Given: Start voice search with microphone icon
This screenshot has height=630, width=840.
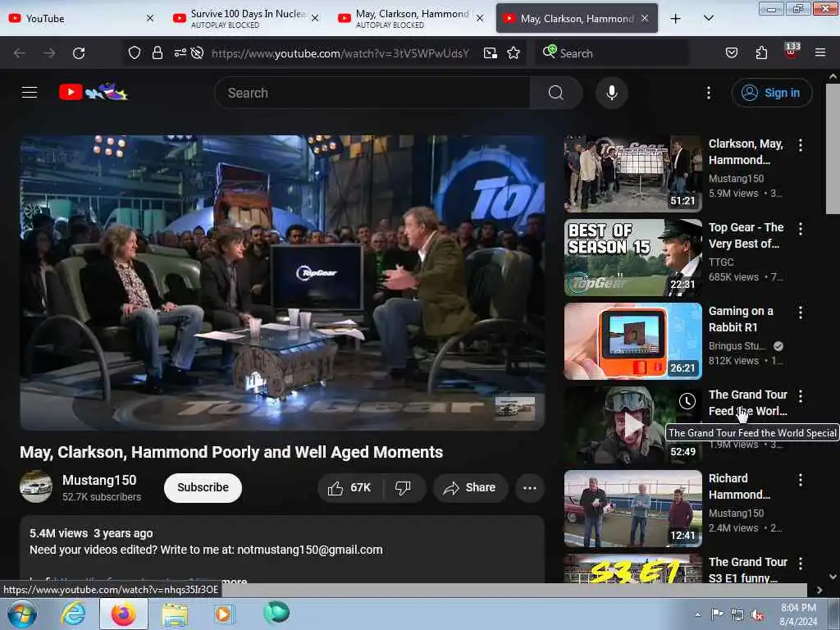Looking at the screenshot, I should coord(612,93).
